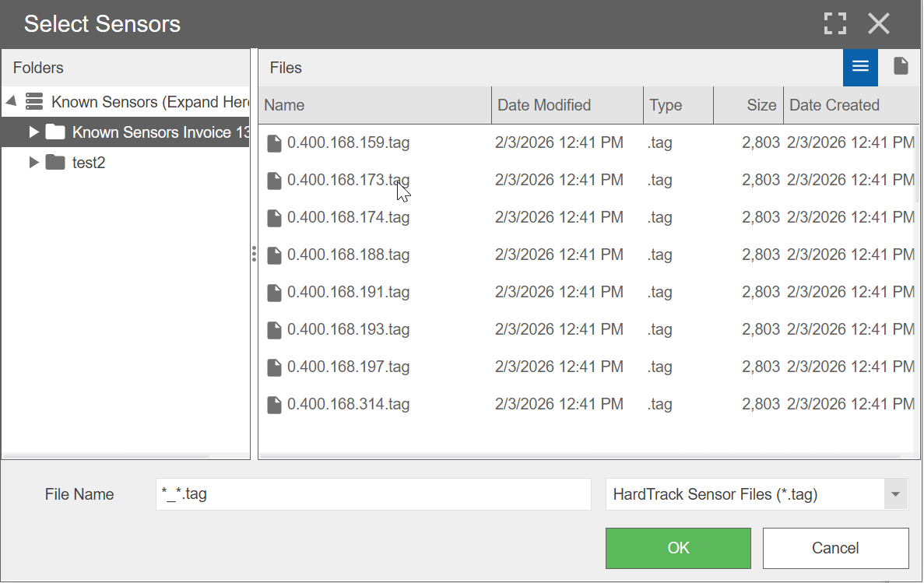Collapse the Known Sensors root node
Screen dimensions: 924x583
coord(11,101)
